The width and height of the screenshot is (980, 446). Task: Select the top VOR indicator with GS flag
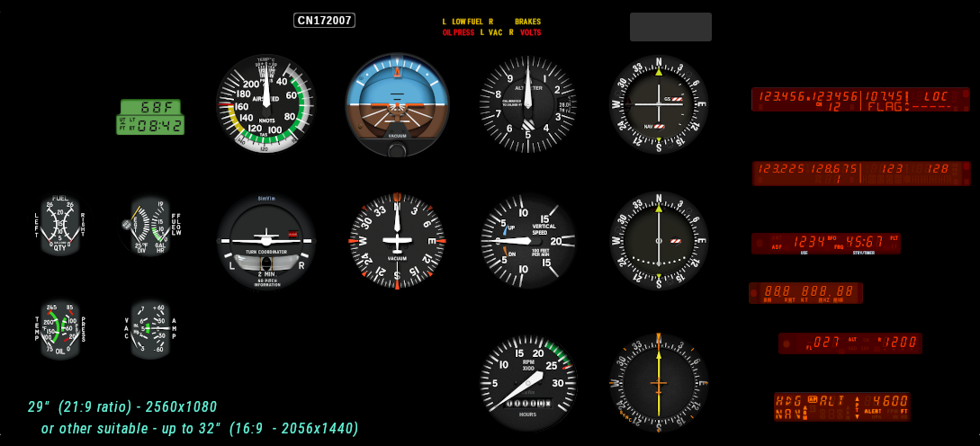coord(659,103)
